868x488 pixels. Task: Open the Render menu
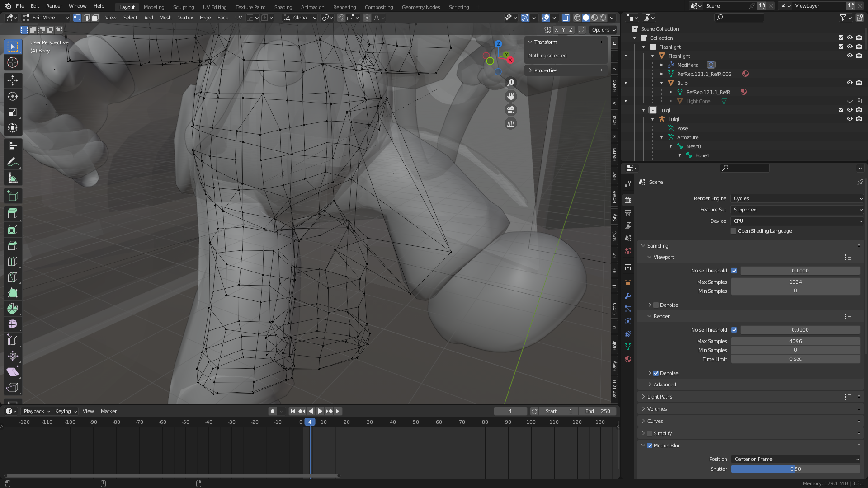click(54, 6)
